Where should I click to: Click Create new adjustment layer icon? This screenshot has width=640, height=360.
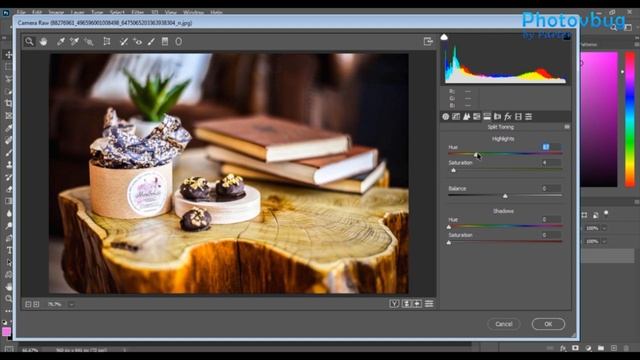[x=588, y=348]
